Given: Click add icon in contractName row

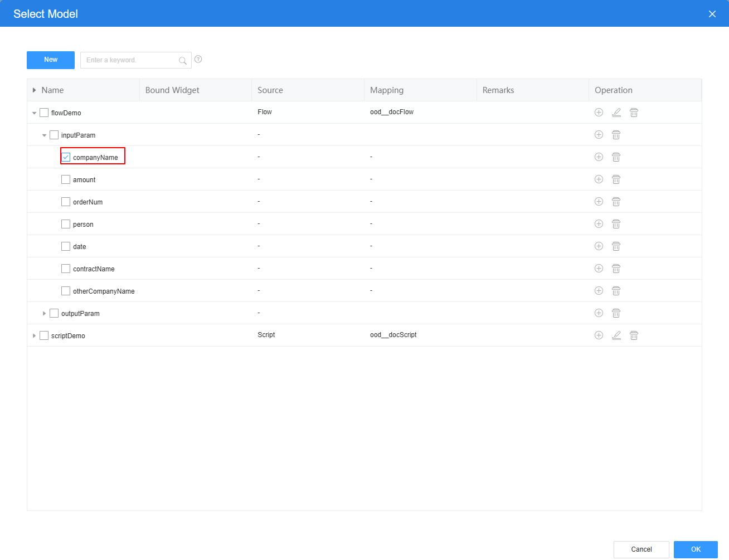Looking at the screenshot, I should coord(599,268).
